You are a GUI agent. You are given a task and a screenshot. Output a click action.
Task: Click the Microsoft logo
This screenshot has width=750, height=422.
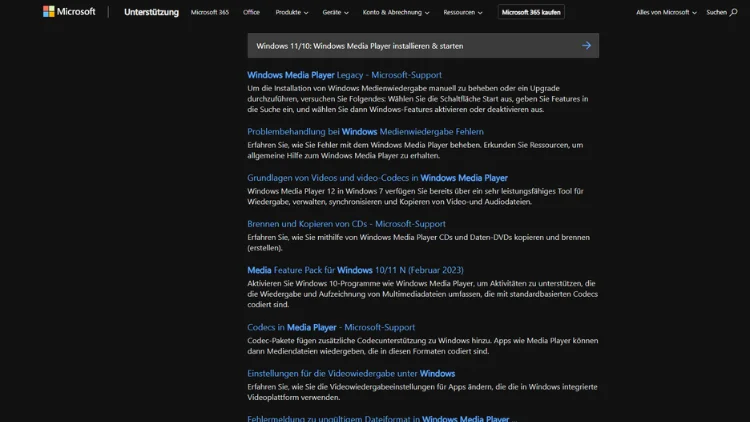tap(69, 11)
